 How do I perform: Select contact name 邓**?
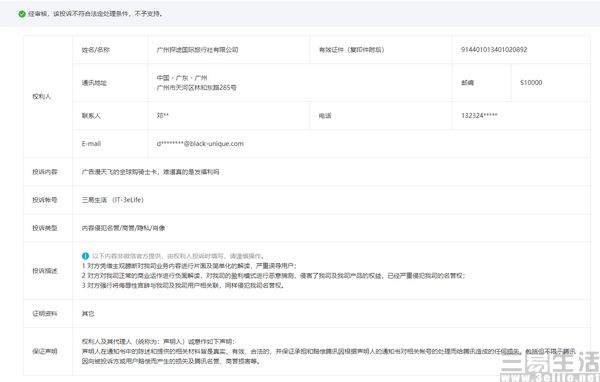163,116
